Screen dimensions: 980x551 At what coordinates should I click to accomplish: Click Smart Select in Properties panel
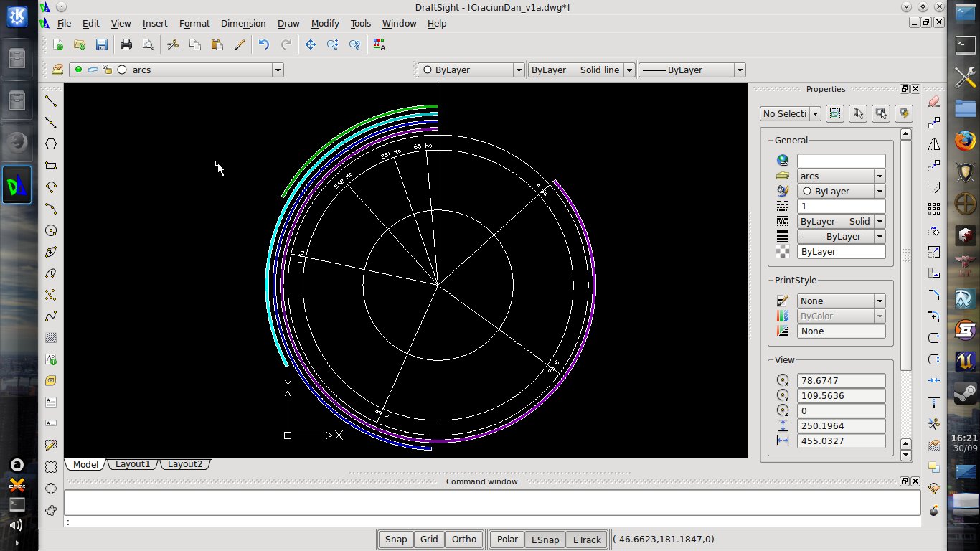(904, 113)
